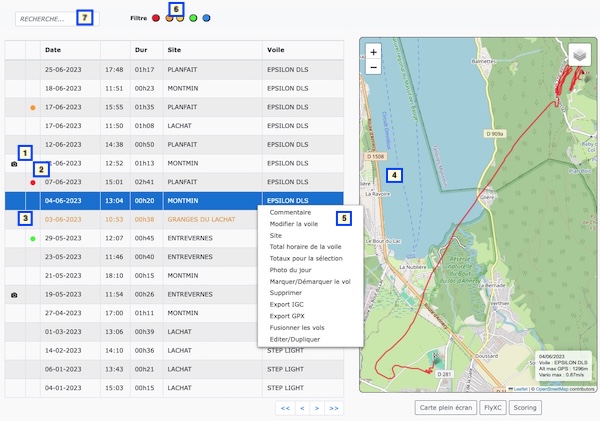Select Total horaire de la voile

(305, 247)
